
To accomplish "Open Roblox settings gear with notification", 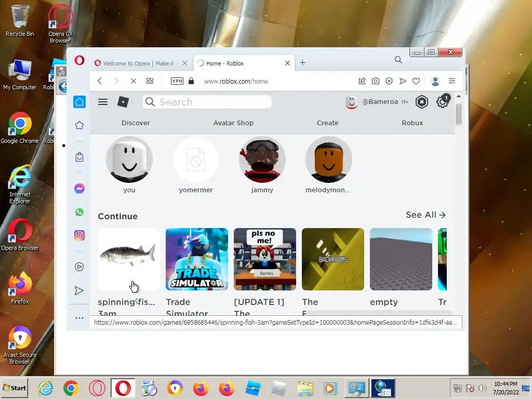I will [443, 101].
